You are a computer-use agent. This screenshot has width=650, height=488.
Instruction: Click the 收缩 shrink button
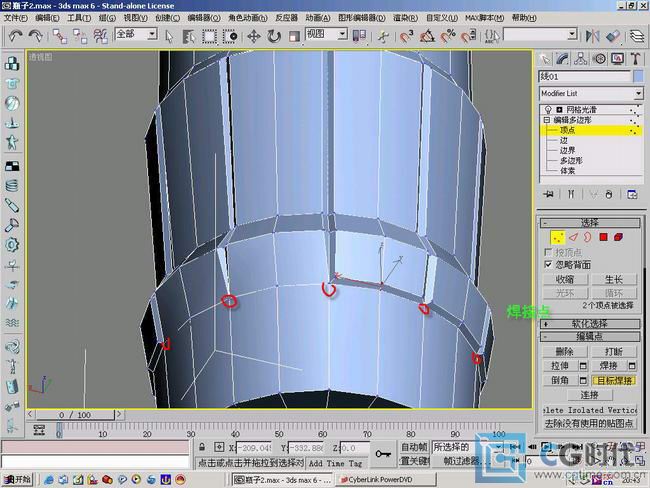(565, 279)
